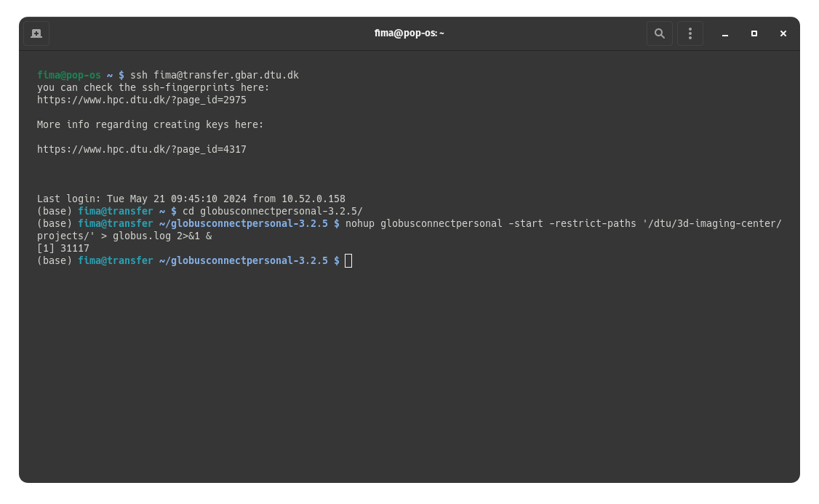Click the IP address 10.52.0.158
The height and width of the screenshot is (504, 819).
tap(313, 199)
